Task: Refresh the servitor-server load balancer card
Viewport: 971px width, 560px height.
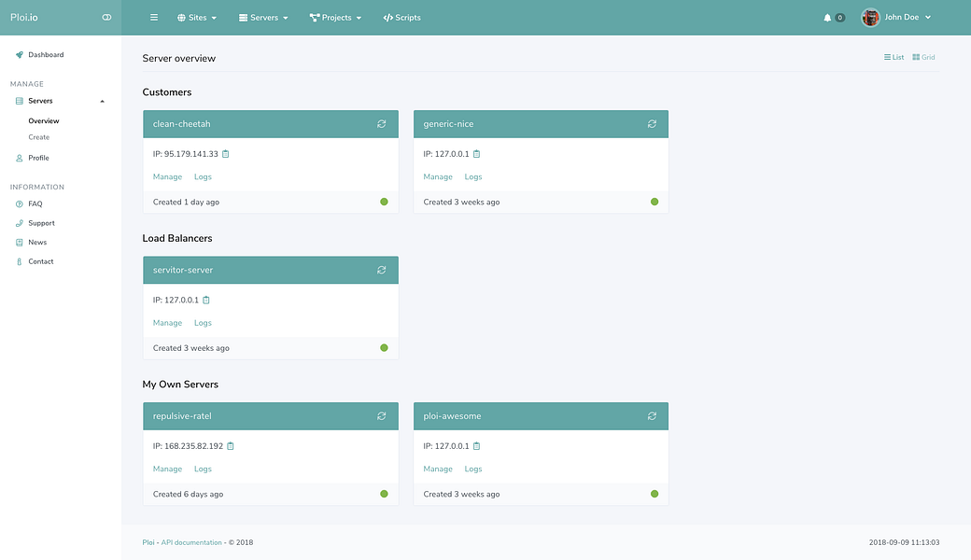Action: click(x=381, y=269)
